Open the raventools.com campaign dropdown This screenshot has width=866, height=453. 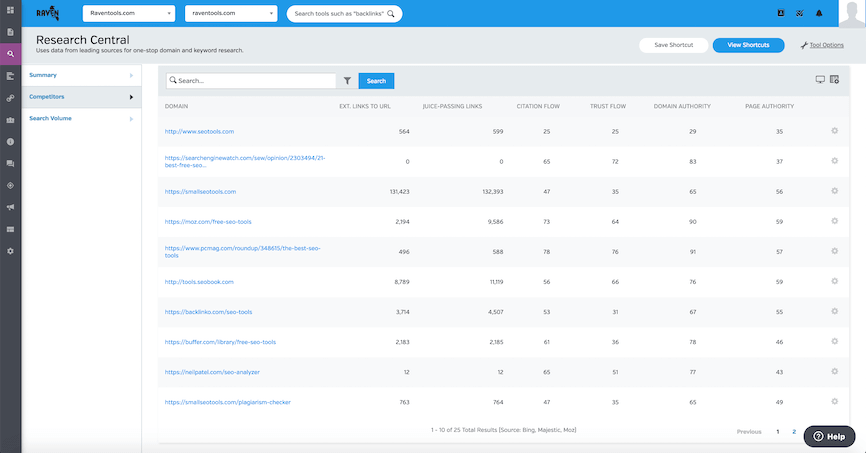click(x=231, y=13)
